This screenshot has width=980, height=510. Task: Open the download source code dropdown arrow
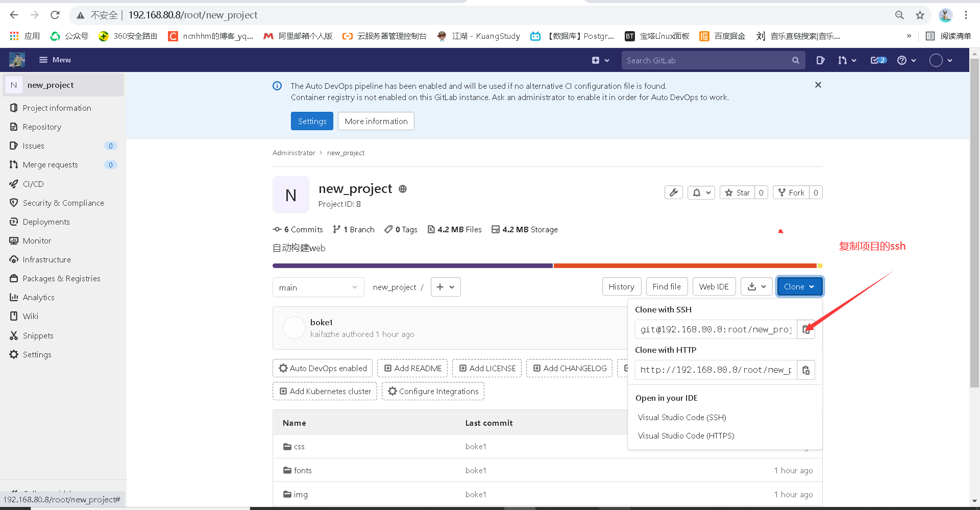763,286
